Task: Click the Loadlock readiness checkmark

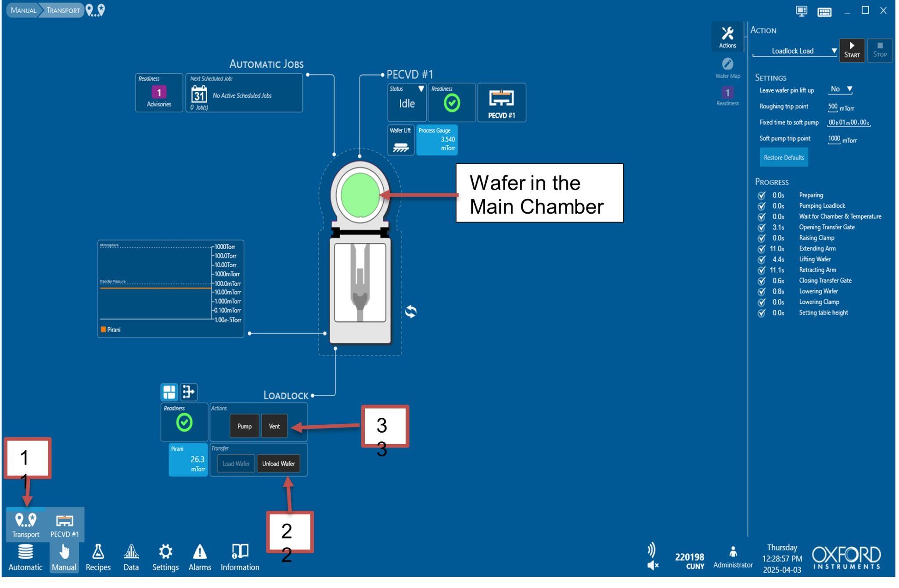Action: (x=184, y=423)
